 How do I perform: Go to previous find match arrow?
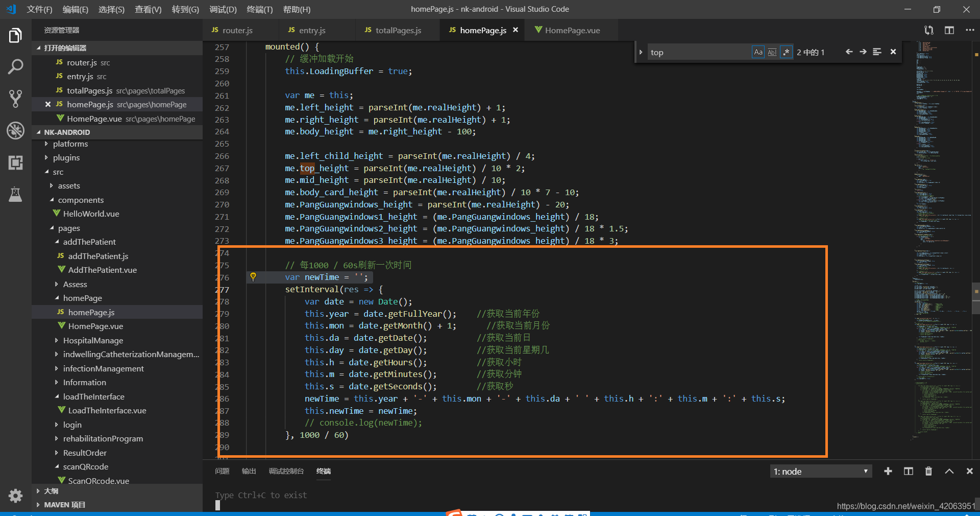click(849, 52)
